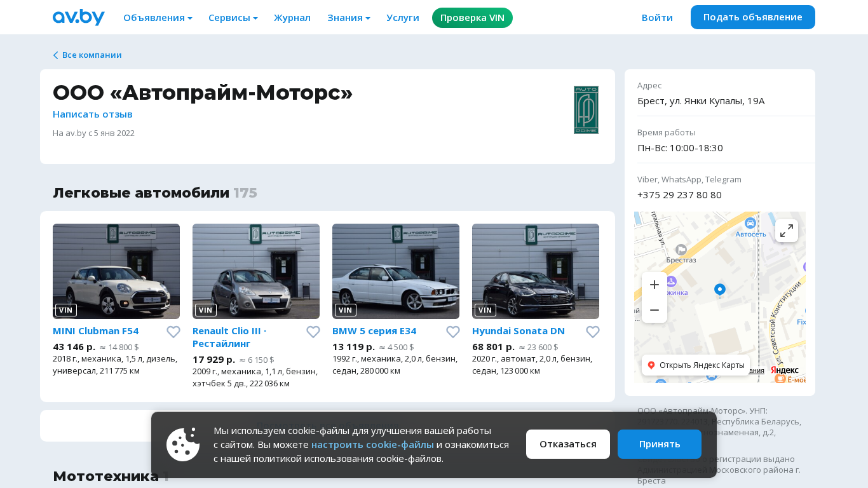Open BMW 5 серия E34 listing title

374,331
